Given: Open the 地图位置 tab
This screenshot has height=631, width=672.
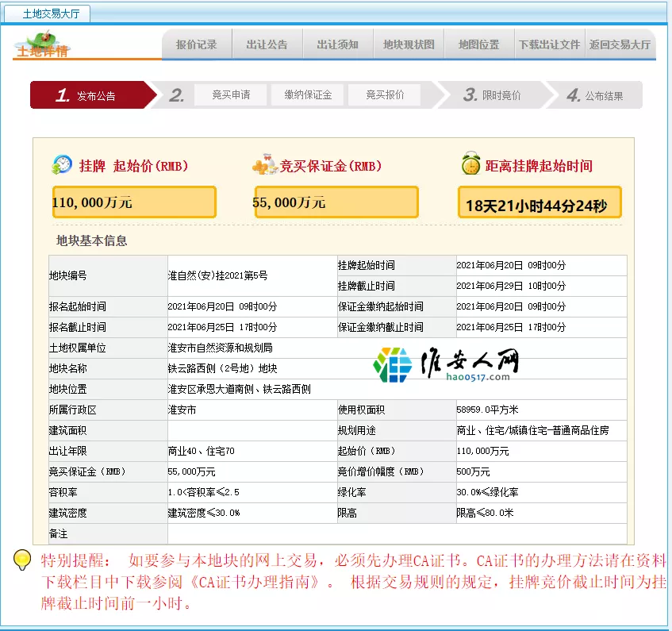Looking at the screenshot, I should [479, 44].
